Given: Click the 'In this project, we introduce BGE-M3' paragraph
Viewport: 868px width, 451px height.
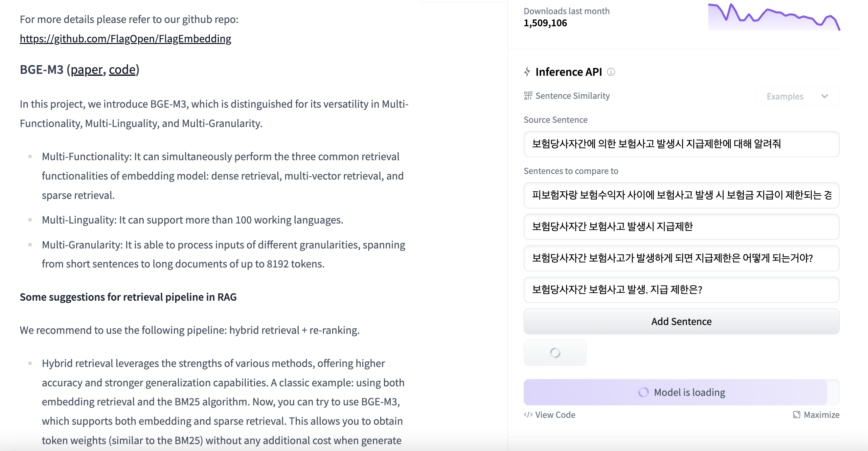Looking at the screenshot, I should (214, 114).
